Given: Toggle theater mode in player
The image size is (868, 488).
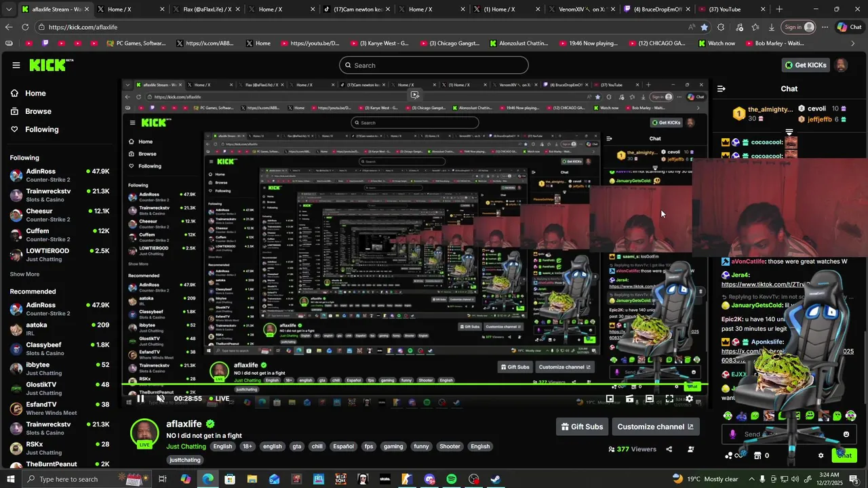Looking at the screenshot, I should click(x=649, y=399).
